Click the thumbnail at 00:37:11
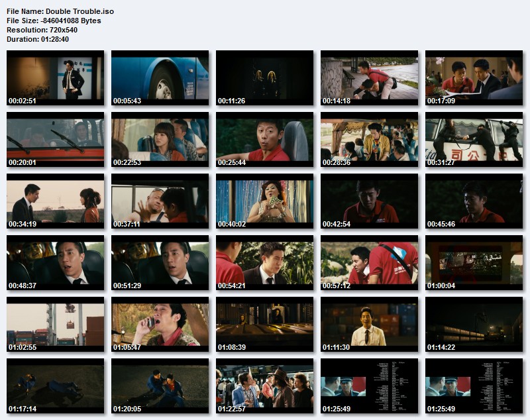This screenshot has height=420, width=530. 160,201
